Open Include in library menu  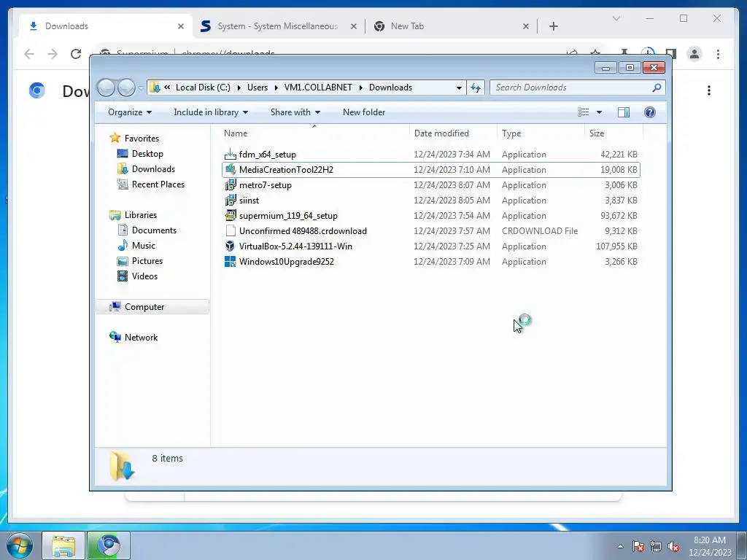(211, 112)
